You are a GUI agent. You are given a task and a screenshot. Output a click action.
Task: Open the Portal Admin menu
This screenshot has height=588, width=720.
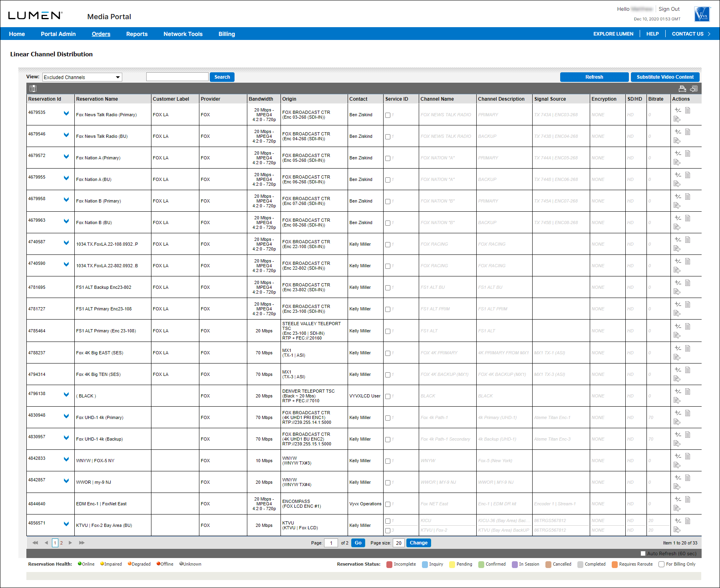[x=58, y=34]
